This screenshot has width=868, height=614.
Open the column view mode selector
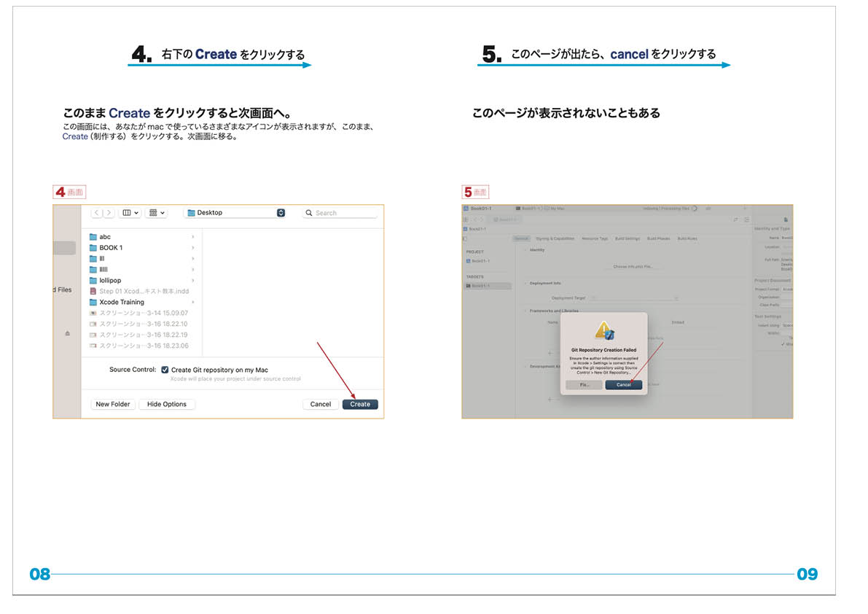click(x=130, y=213)
